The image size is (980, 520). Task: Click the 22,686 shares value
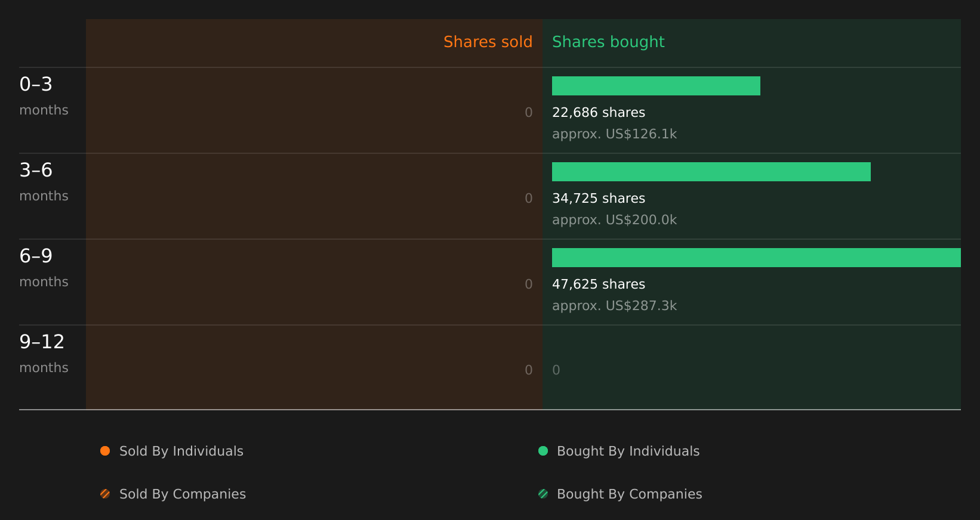point(599,113)
